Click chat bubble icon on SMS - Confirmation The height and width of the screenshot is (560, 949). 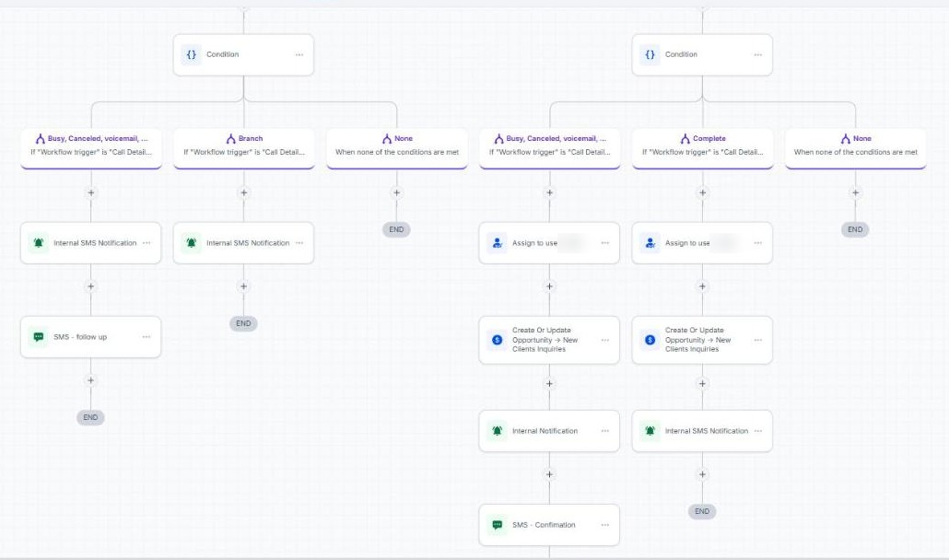[x=497, y=525]
